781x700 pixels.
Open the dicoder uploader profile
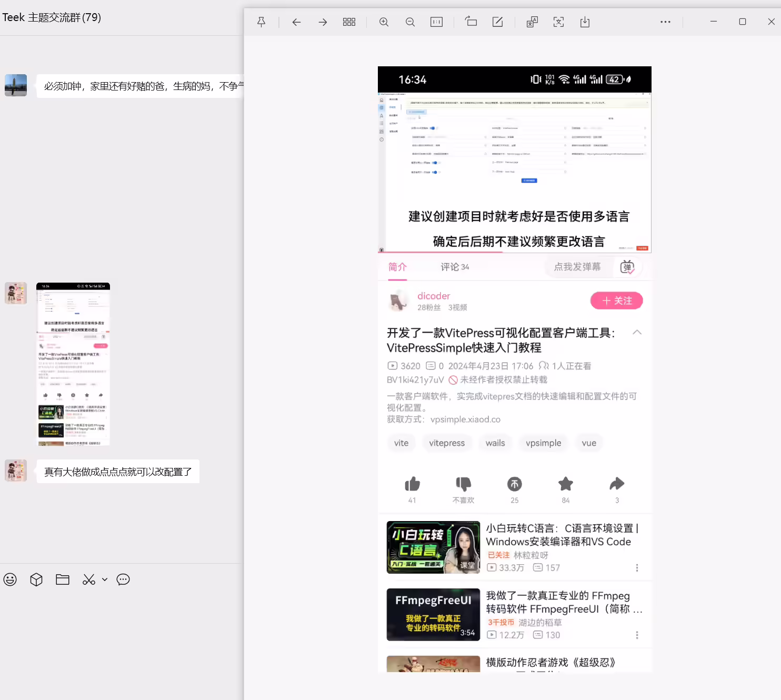[x=434, y=296]
